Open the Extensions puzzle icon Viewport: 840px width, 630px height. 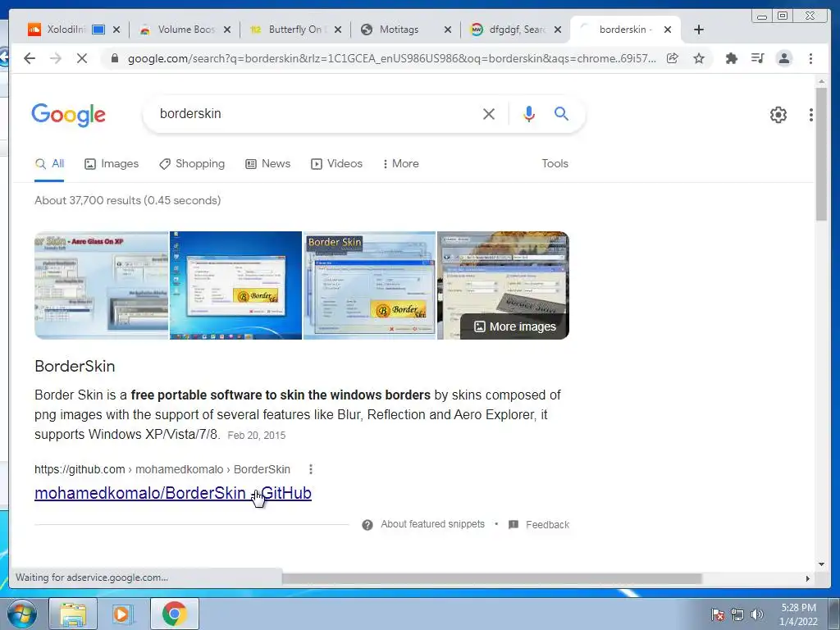pyautogui.click(x=731, y=58)
